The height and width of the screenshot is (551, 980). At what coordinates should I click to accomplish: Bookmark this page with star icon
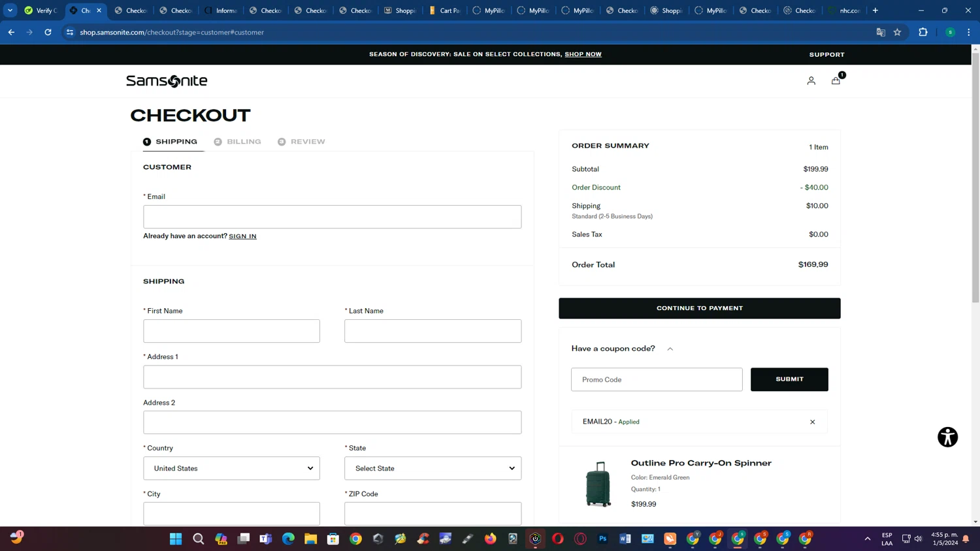point(898,32)
